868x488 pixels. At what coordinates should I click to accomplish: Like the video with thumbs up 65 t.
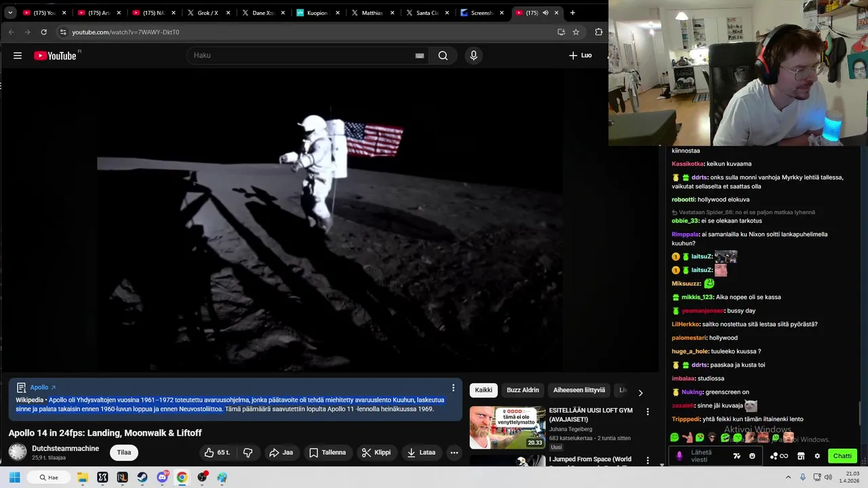click(x=217, y=453)
